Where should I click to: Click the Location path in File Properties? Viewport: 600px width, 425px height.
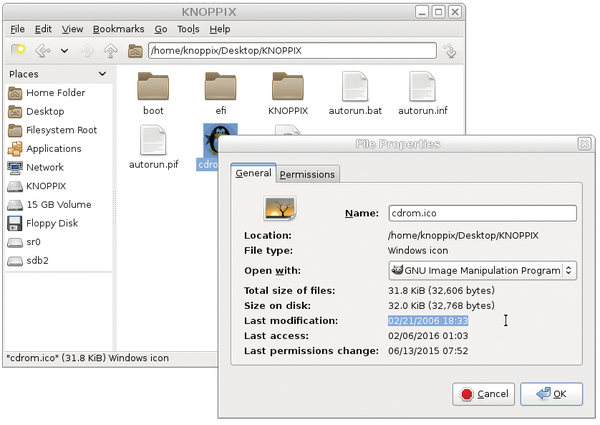coord(463,235)
